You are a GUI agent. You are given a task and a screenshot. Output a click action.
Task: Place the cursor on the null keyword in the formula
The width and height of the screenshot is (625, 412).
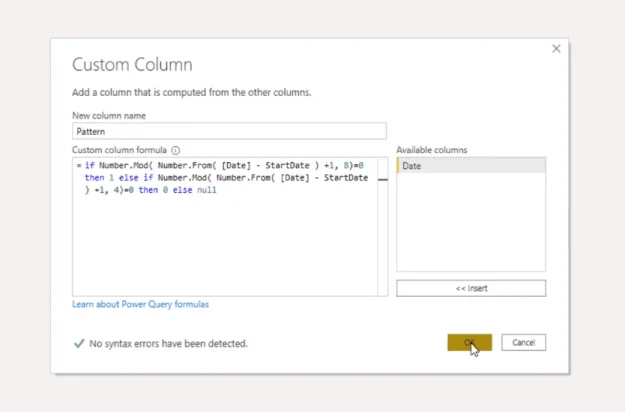tap(207, 190)
